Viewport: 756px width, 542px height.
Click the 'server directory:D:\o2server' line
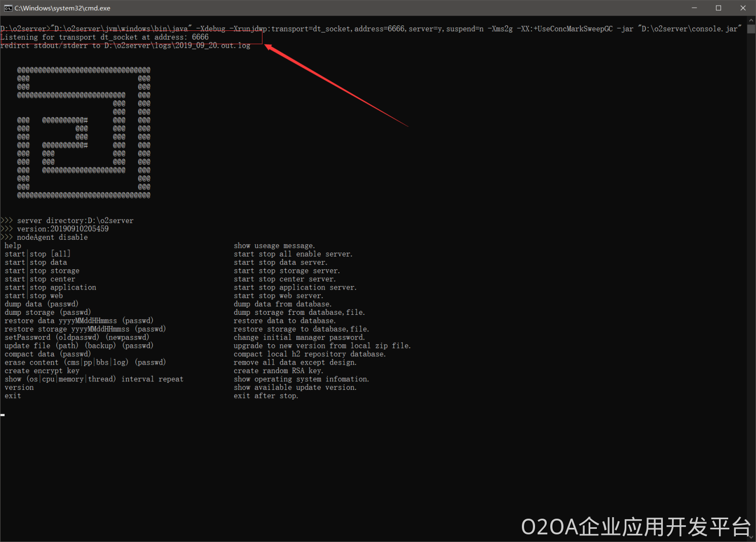75,221
